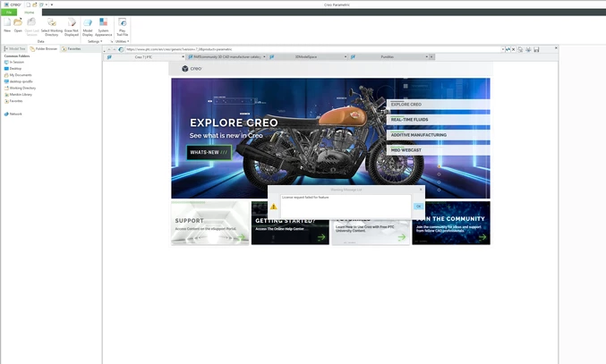Open Settings group dialog launcher
This screenshot has width=606, height=364.
point(112,41)
